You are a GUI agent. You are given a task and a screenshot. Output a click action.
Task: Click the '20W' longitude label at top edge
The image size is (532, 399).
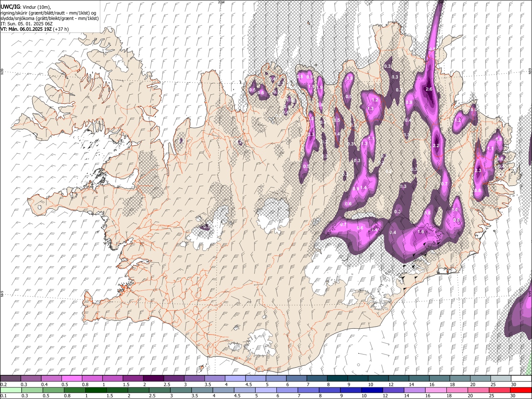pos(221,2)
